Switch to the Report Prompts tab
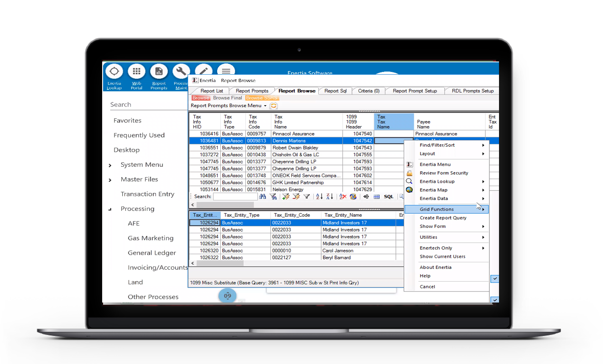The height and width of the screenshot is (364, 603). point(252,91)
